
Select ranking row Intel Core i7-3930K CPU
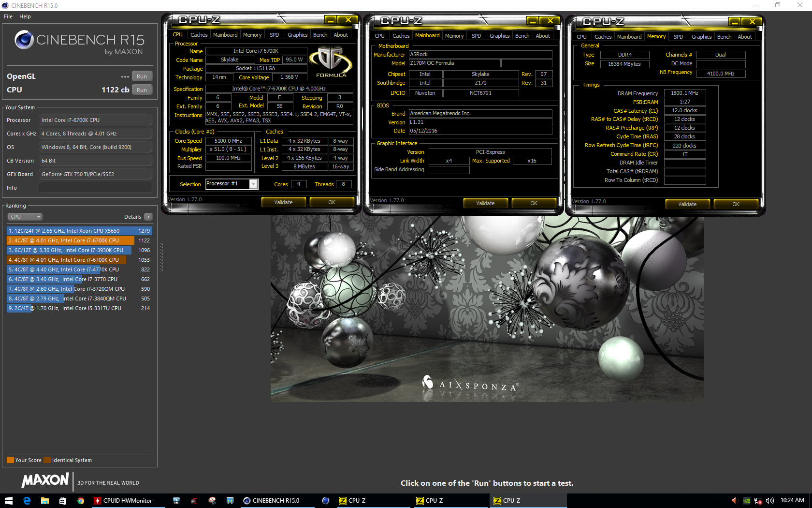(x=79, y=250)
